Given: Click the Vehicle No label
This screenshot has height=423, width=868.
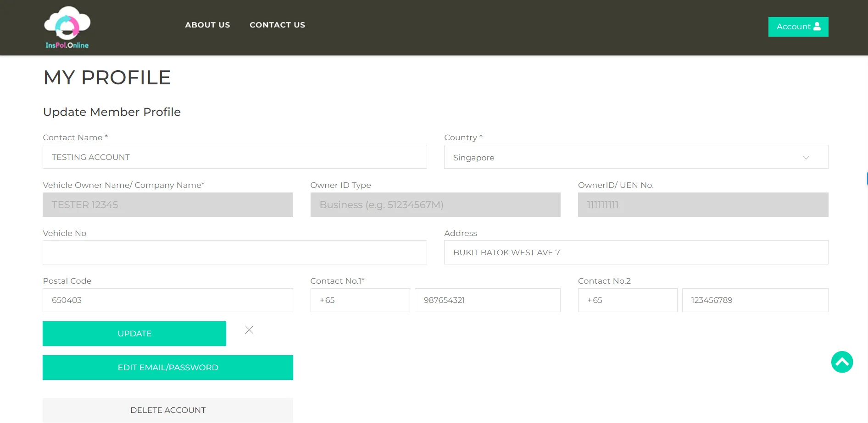Looking at the screenshot, I should tap(65, 233).
